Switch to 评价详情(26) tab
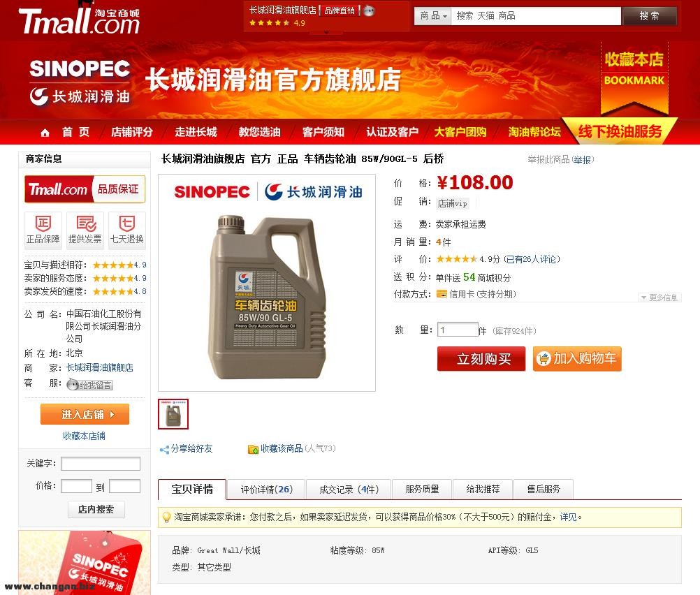The image size is (700, 595). pos(267,490)
